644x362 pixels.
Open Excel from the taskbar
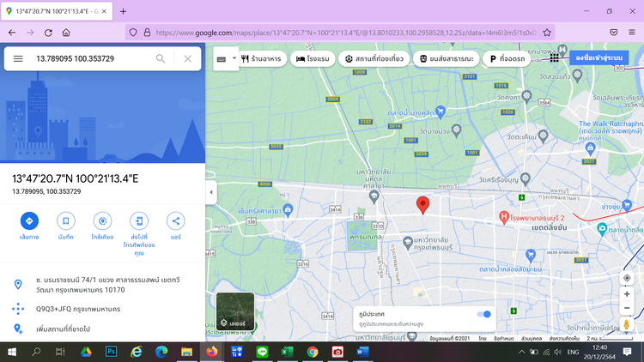click(287, 352)
